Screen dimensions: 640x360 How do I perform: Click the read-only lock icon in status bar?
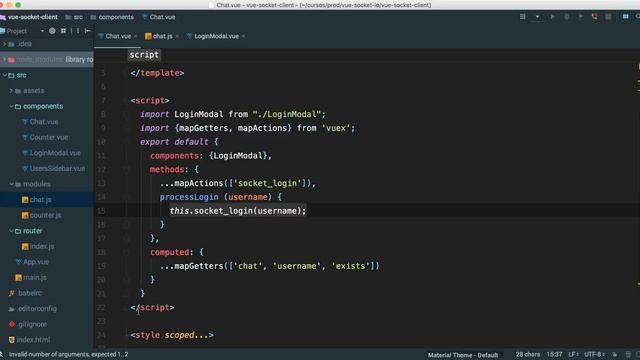(615, 354)
